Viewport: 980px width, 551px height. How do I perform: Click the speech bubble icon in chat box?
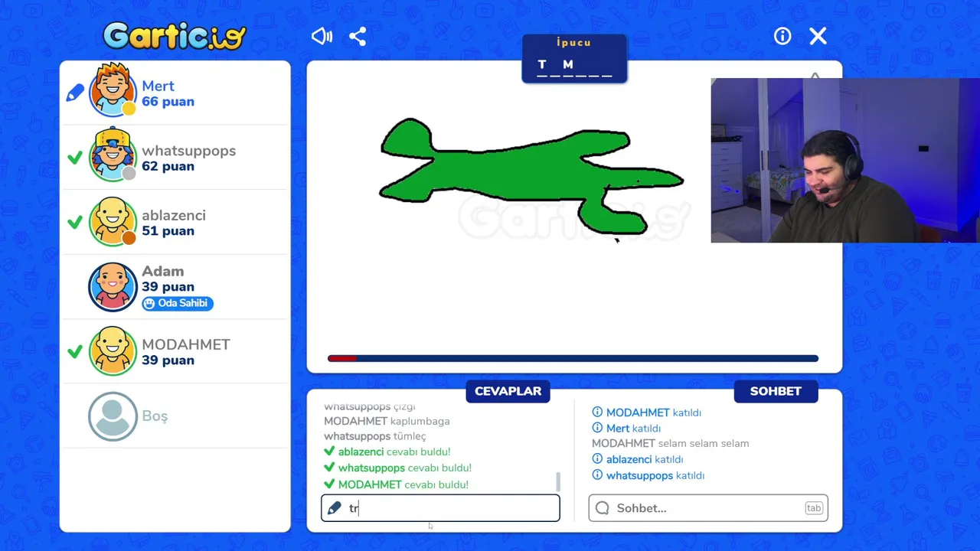603,508
